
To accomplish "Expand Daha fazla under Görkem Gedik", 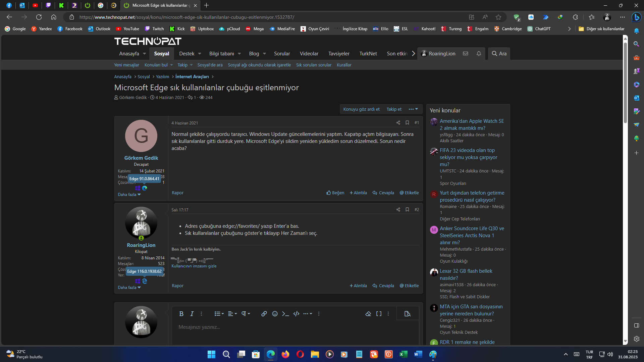I will click(x=129, y=195).
